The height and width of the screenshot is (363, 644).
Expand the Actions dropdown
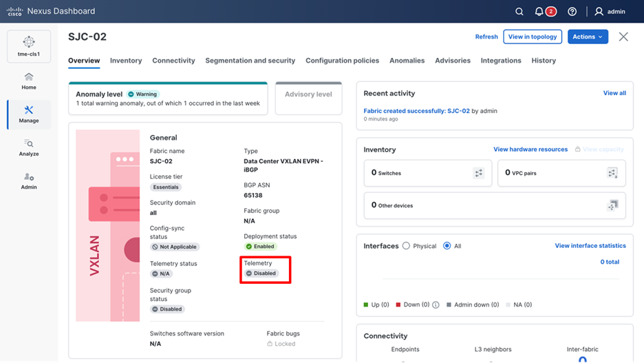click(x=588, y=37)
